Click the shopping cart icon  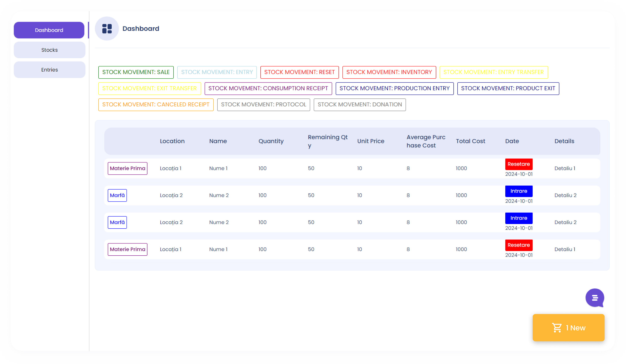pyautogui.click(x=557, y=328)
